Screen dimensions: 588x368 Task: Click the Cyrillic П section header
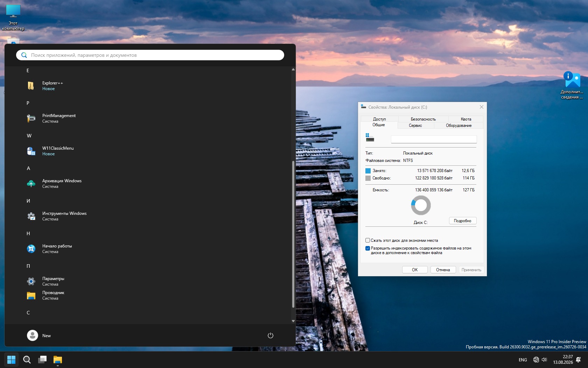[28, 266]
